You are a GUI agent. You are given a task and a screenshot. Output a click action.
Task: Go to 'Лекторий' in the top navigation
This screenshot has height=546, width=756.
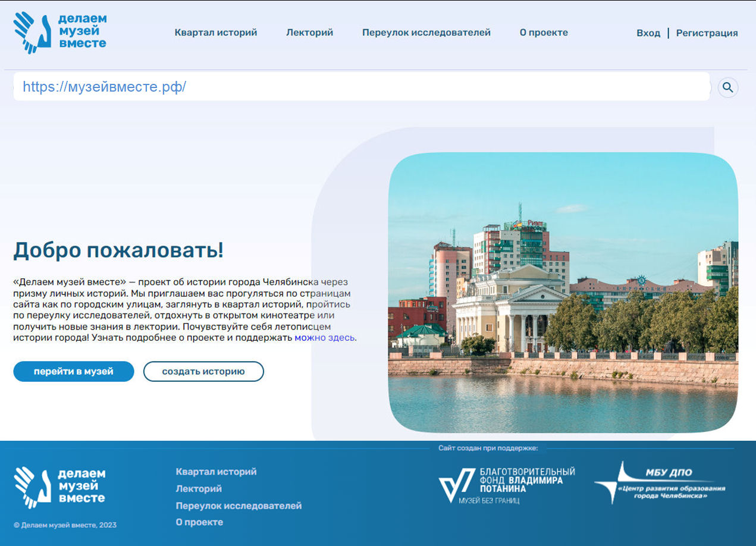(309, 33)
